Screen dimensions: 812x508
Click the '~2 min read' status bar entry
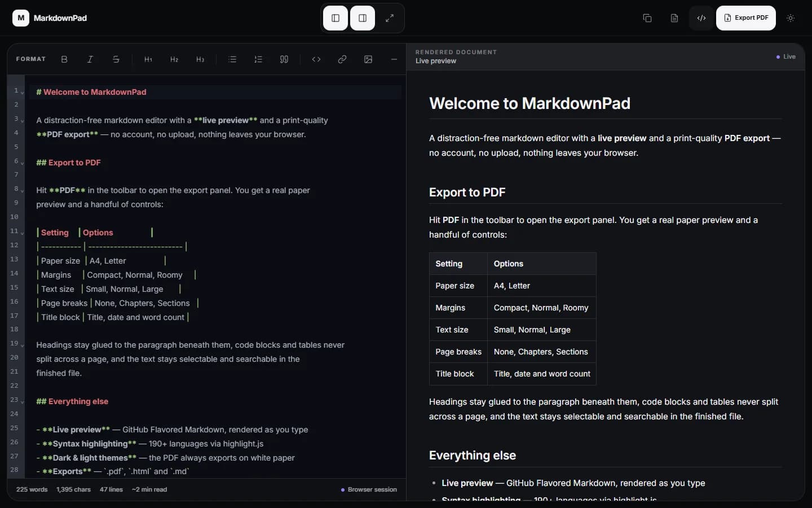tap(149, 489)
